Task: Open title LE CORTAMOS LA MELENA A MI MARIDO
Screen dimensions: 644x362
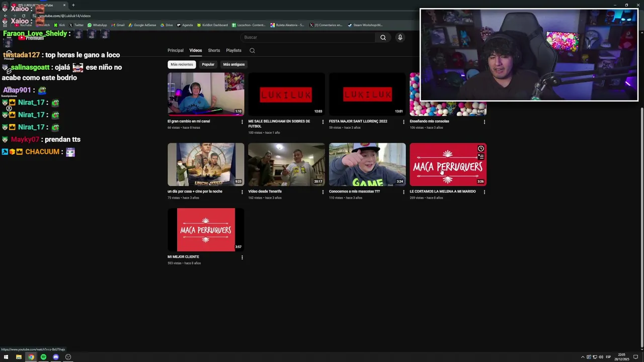Action: coord(443,192)
